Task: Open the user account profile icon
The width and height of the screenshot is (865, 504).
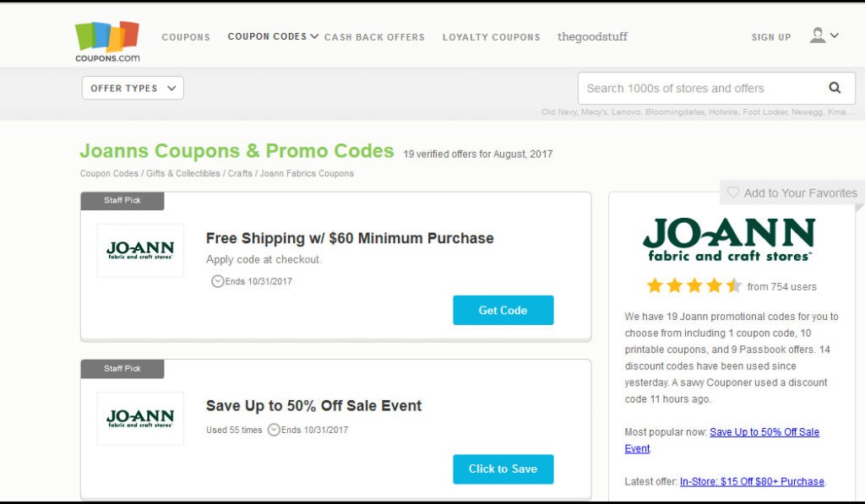Action: pos(818,35)
